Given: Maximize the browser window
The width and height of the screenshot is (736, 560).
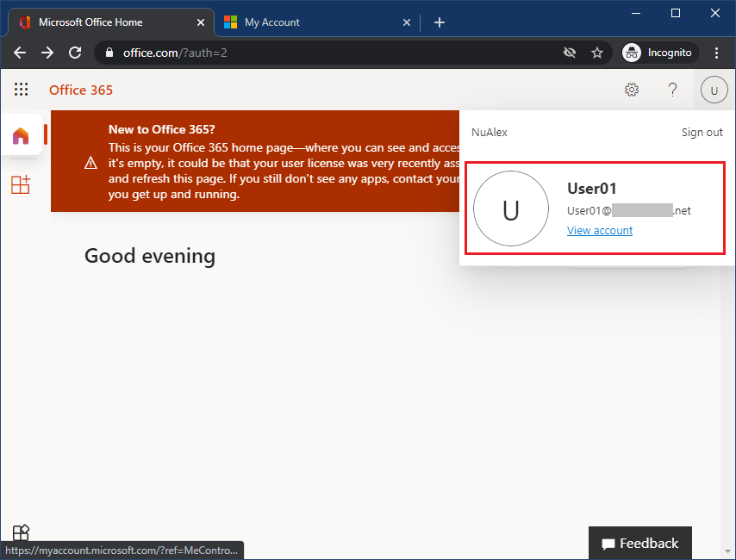Looking at the screenshot, I should [676, 13].
